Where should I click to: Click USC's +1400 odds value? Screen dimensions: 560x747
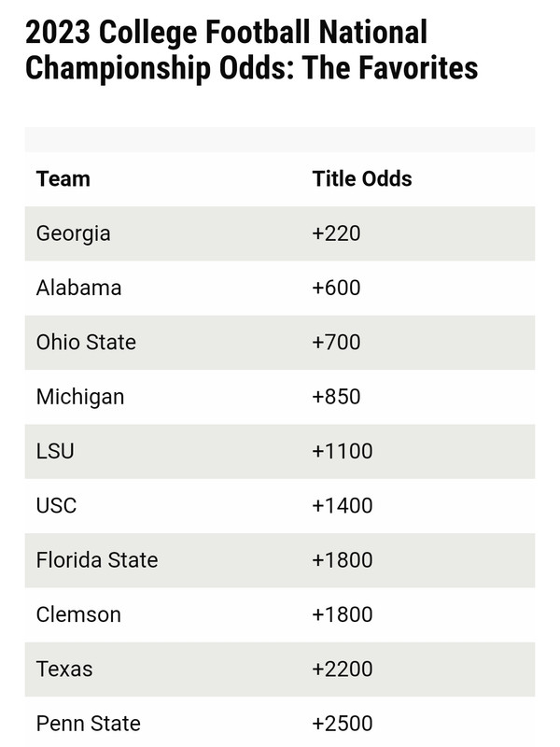click(343, 506)
